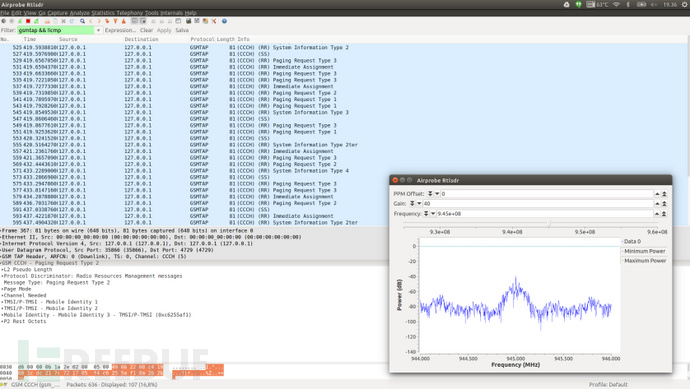Open the filter history dropdown arrow
Image resolution: width=690 pixels, height=389 pixels.
[98, 30]
